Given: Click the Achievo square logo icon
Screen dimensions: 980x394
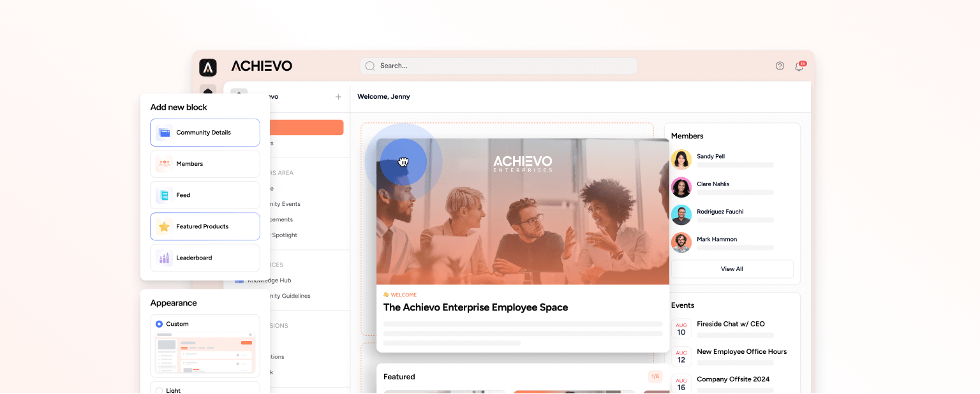Looking at the screenshot, I should (208, 68).
